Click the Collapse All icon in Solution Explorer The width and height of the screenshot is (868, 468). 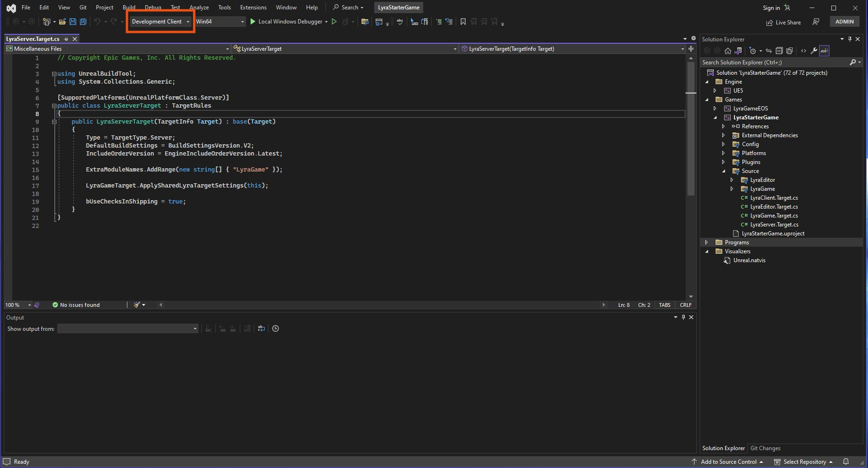pos(779,51)
